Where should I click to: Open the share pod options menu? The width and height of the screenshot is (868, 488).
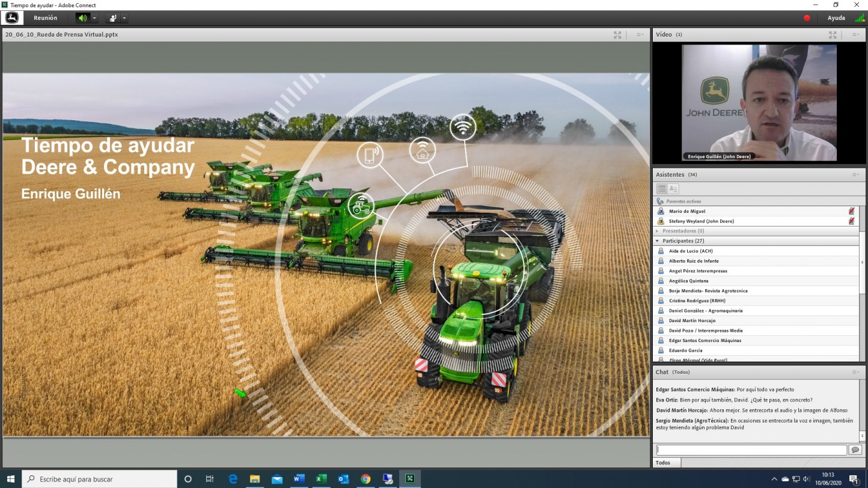tap(640, 35)
